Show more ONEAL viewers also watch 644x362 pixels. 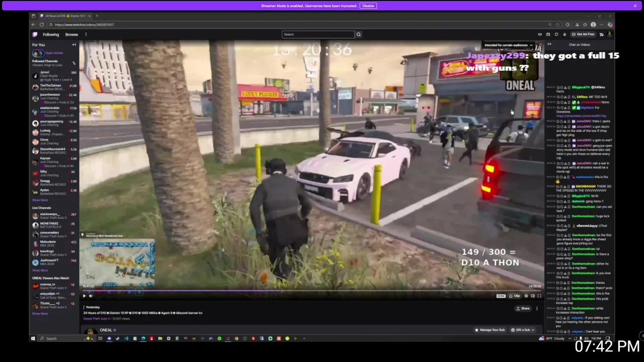40,314
